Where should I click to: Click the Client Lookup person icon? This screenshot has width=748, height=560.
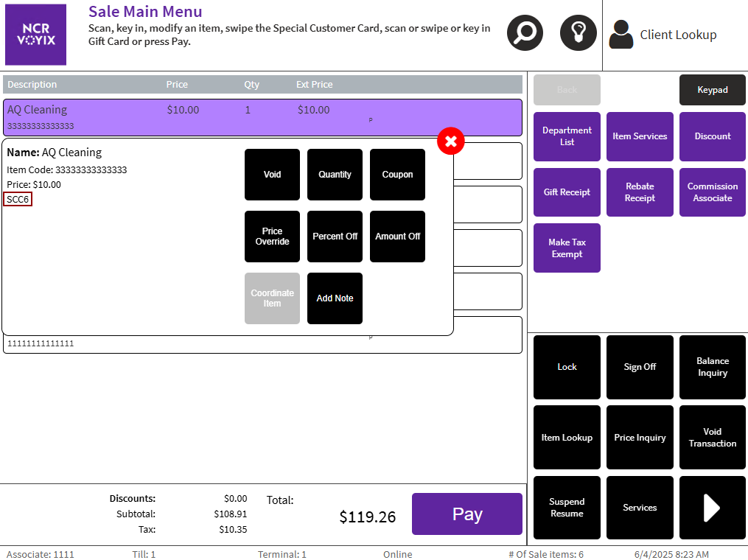[621, 35]
